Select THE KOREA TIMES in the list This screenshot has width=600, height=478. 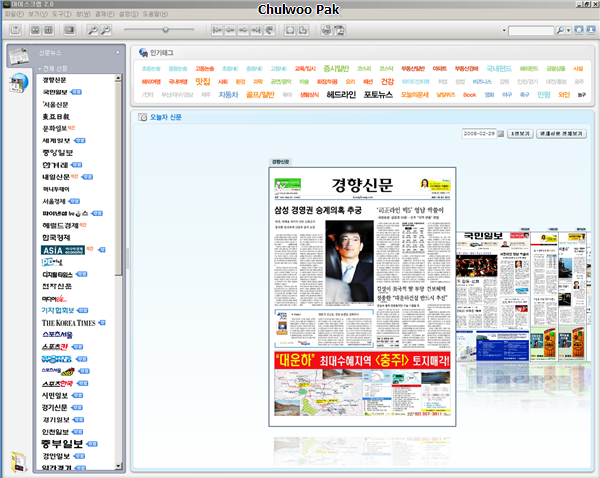point(68,323)
